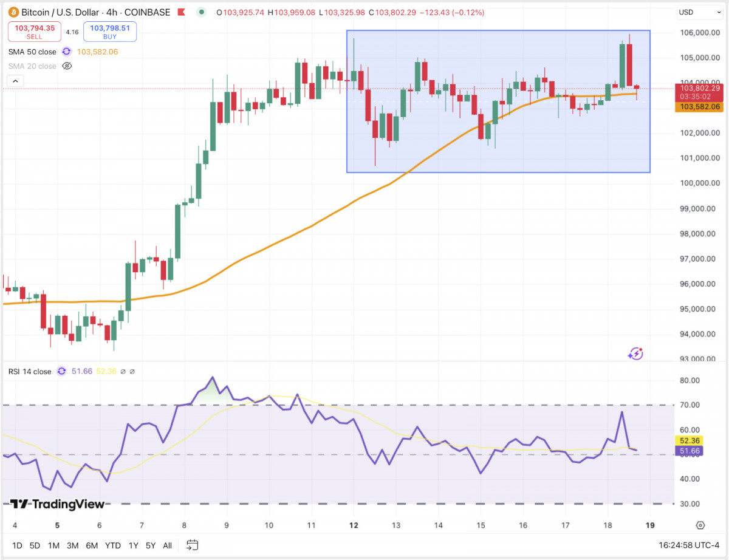Open the USD currency dropdown
The width and height of the screenshot is (729, 560).
coord(700,12)
